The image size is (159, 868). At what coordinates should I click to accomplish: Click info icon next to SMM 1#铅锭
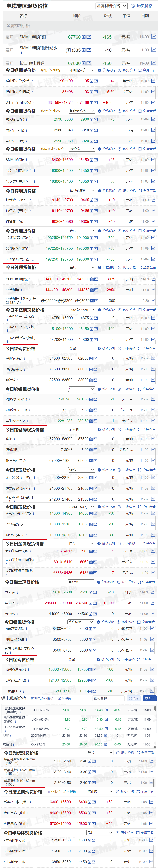point(27,160)
